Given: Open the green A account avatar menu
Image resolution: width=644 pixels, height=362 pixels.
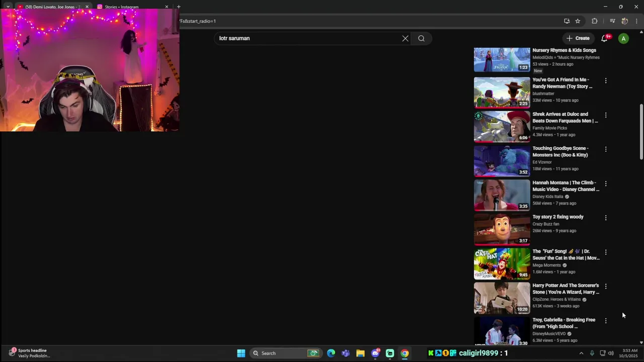Looking at the screenshot, I should pos(623,38).
